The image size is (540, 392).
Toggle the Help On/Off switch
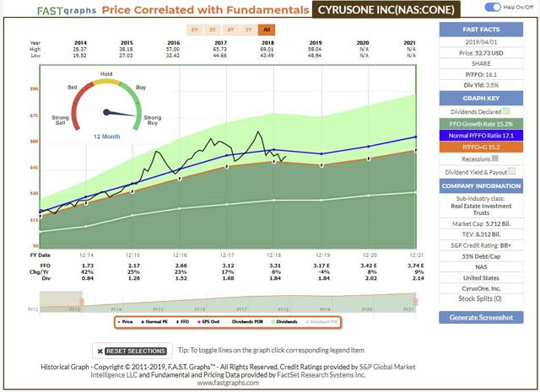[x=493, y=7]
